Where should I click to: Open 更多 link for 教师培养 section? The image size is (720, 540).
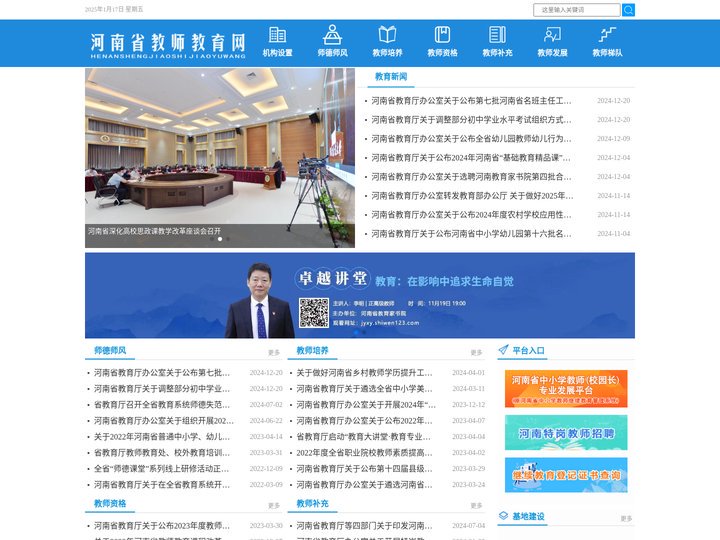tap(476, 353)
